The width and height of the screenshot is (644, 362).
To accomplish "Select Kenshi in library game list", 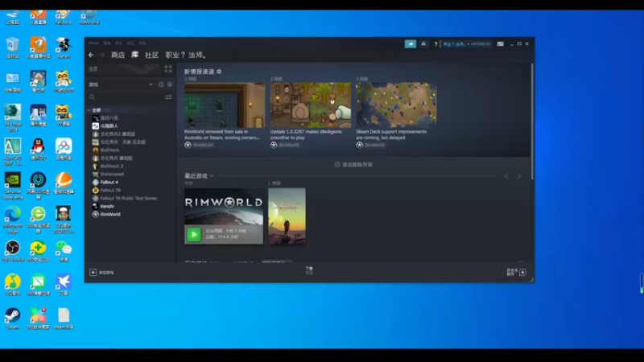I will click(x=107, y=207).
